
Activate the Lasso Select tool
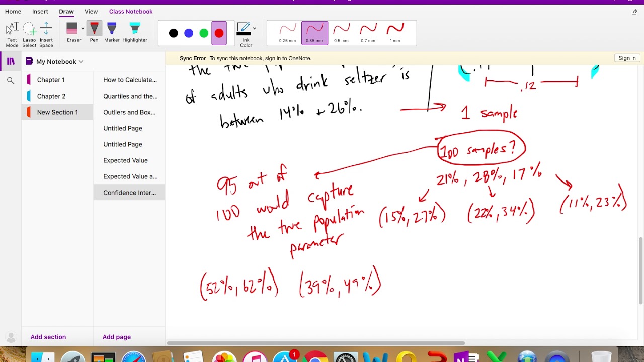coord(29,35)
